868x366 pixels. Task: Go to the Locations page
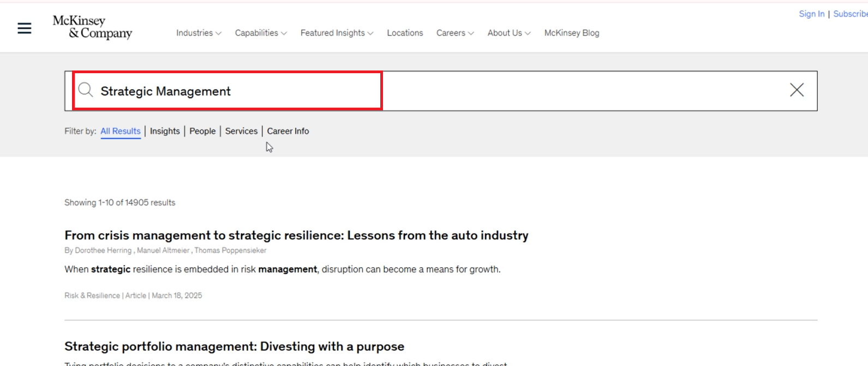405,33
